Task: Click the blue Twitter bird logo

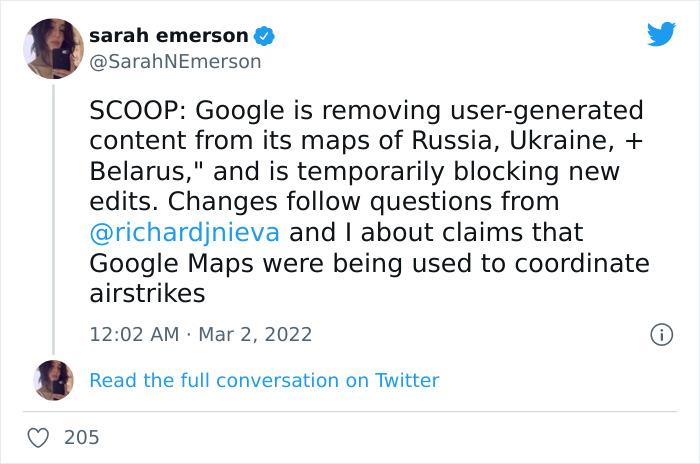Action: point(661,33)
